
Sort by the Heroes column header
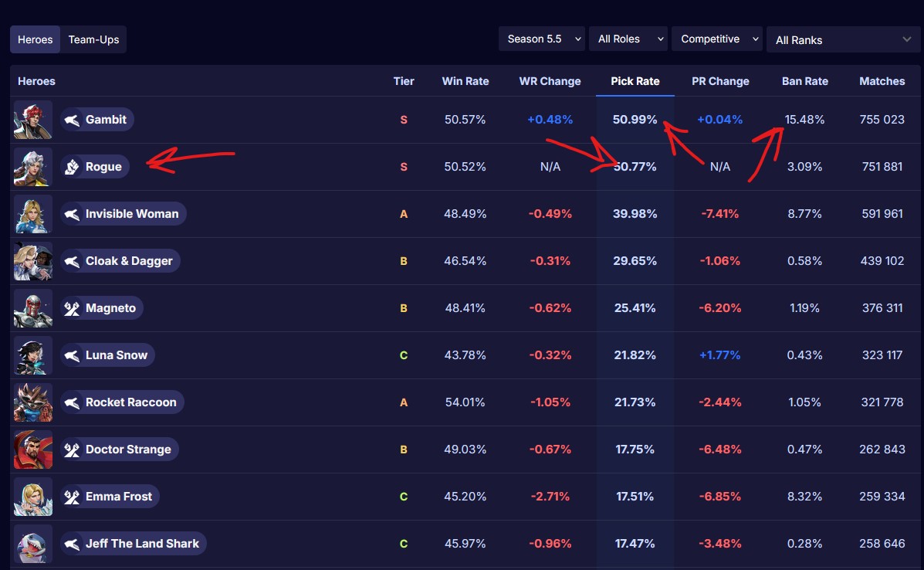click(x=36, y=81)
